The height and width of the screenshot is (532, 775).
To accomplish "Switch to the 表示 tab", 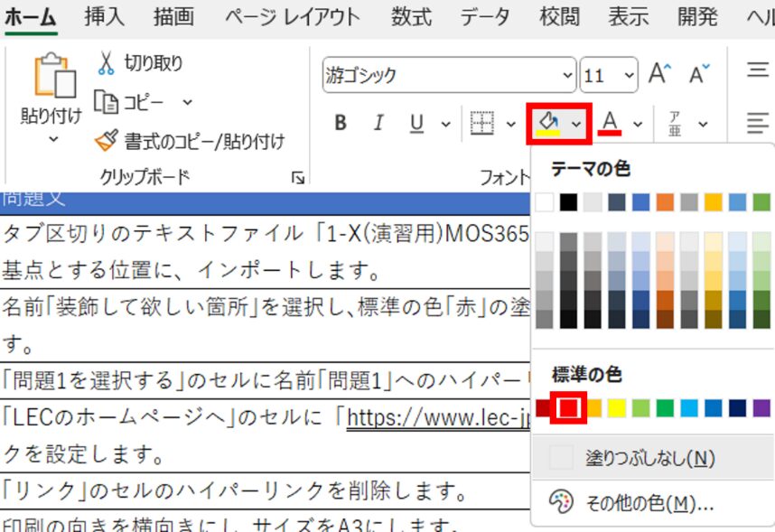I will 628,17.
